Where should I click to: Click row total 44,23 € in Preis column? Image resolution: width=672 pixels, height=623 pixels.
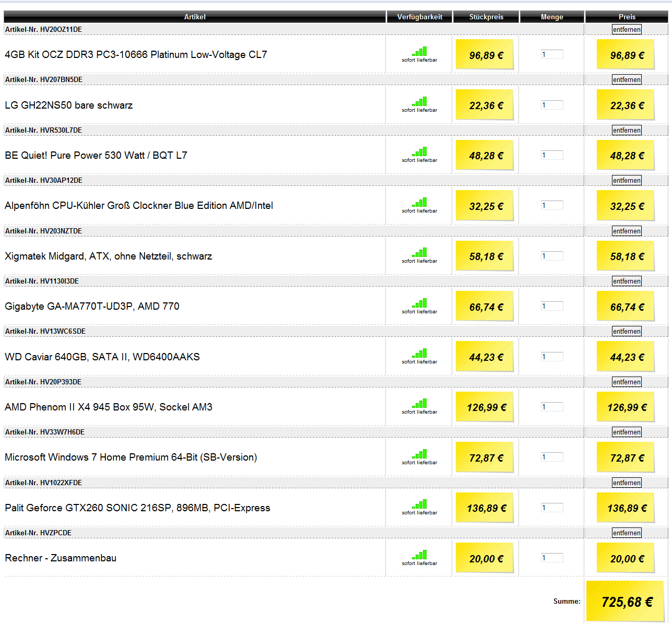626,357
